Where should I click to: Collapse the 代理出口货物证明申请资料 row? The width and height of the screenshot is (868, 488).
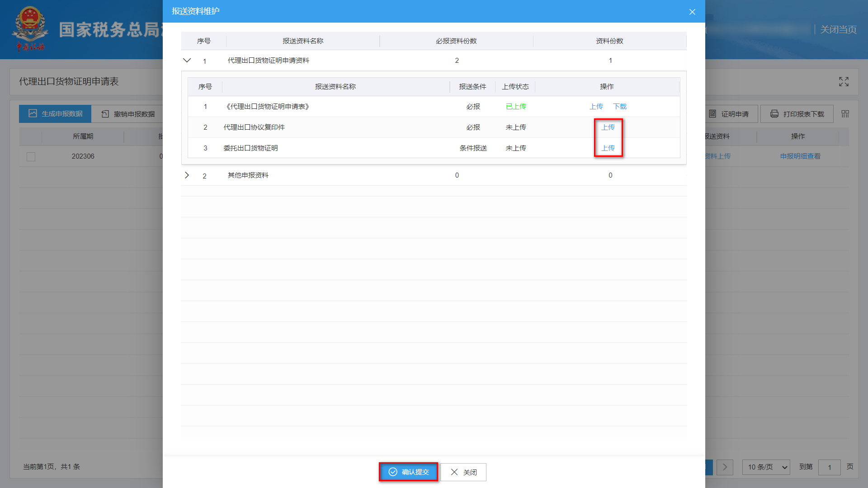tap(187, 60)
